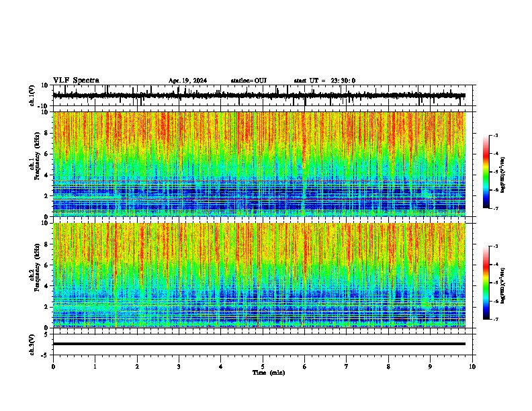
Task: Click the '-10' tick on ch.1(V) axis
Action: (44, 106)
